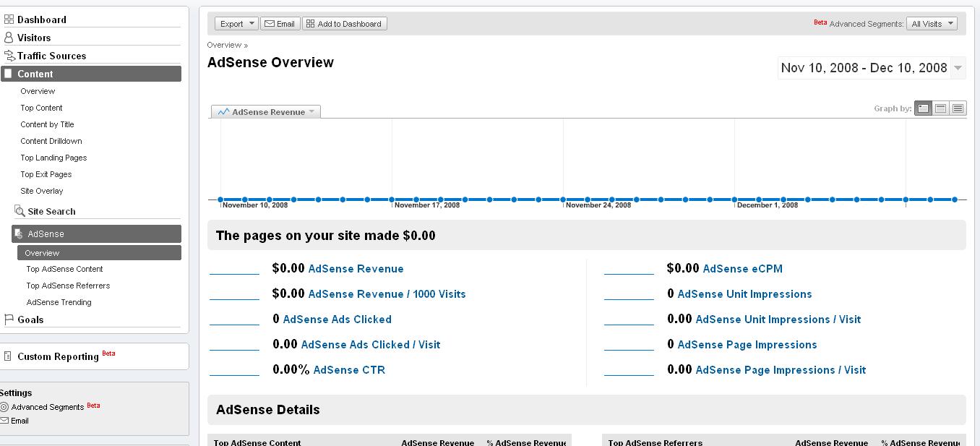Open the date range picker arrow
The width and height of the screenshot is (980, 446).
coord(958,68)
